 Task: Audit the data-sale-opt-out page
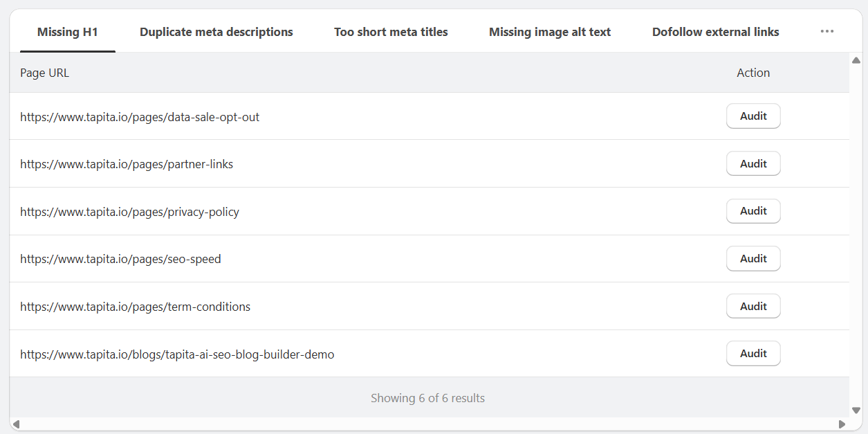click(x=753, y=116)
